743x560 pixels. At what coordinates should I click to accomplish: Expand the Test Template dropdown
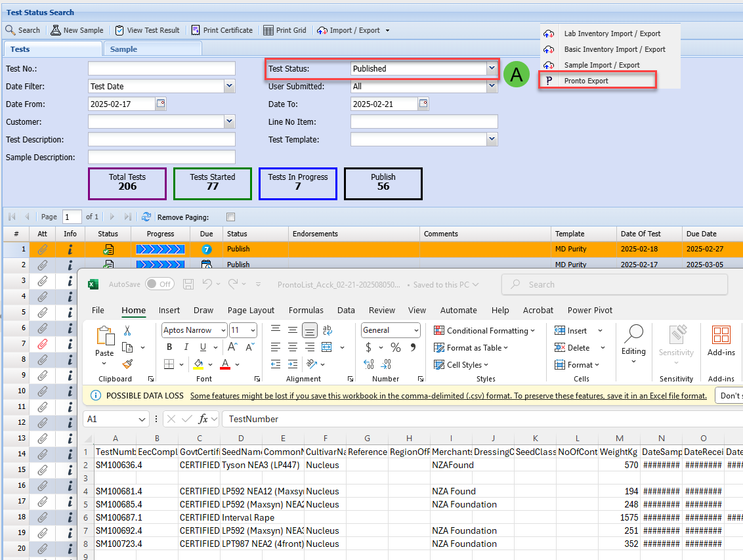492,139
